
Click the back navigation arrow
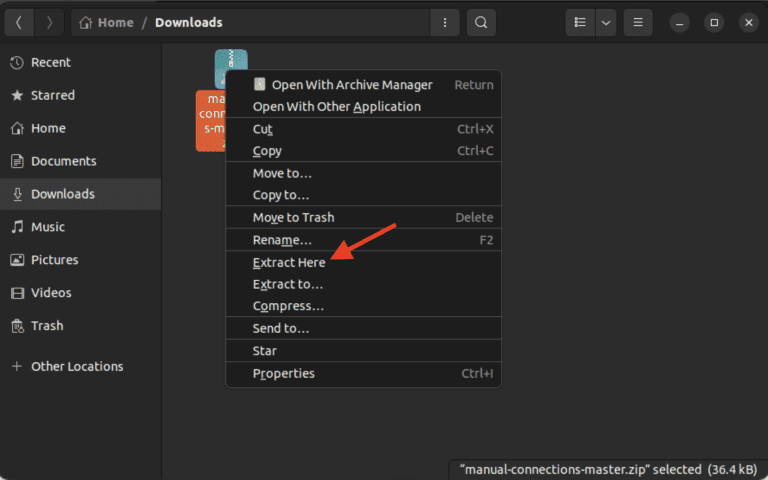tap(21, 22)
